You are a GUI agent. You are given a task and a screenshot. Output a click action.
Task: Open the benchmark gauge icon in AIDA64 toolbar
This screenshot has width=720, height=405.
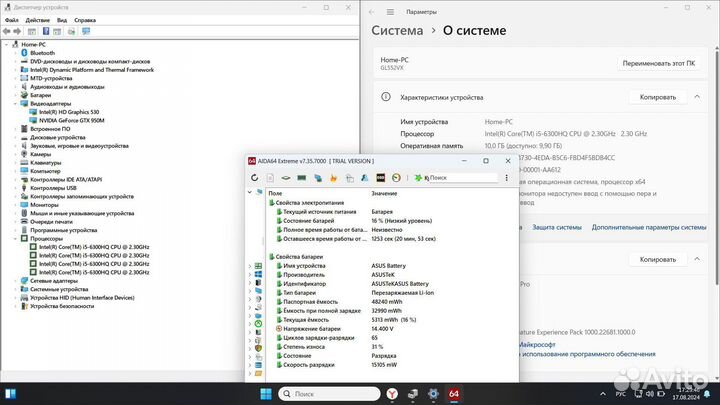[397, 178]
